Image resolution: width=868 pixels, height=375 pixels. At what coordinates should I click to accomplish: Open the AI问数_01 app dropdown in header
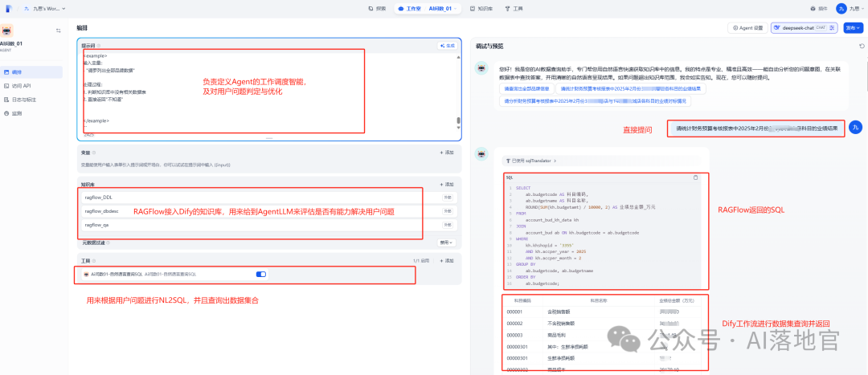pos(444,8)
